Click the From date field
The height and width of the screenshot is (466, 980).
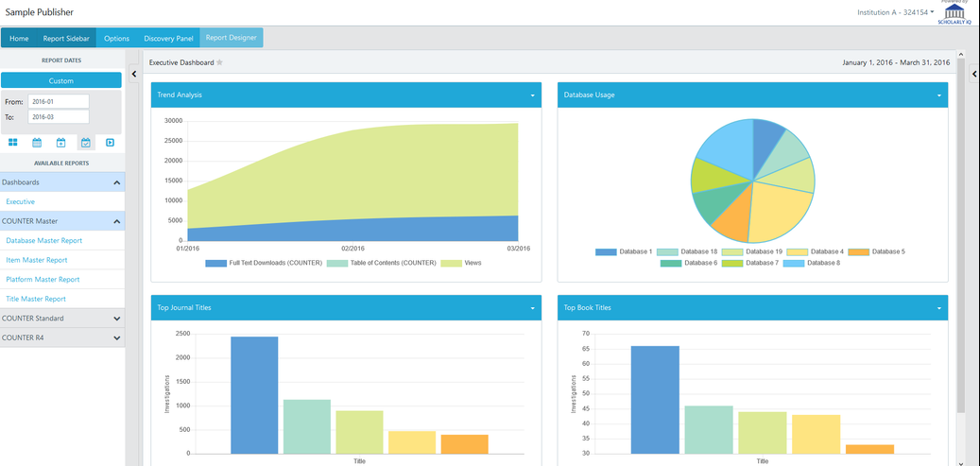[x=59, y=101]
